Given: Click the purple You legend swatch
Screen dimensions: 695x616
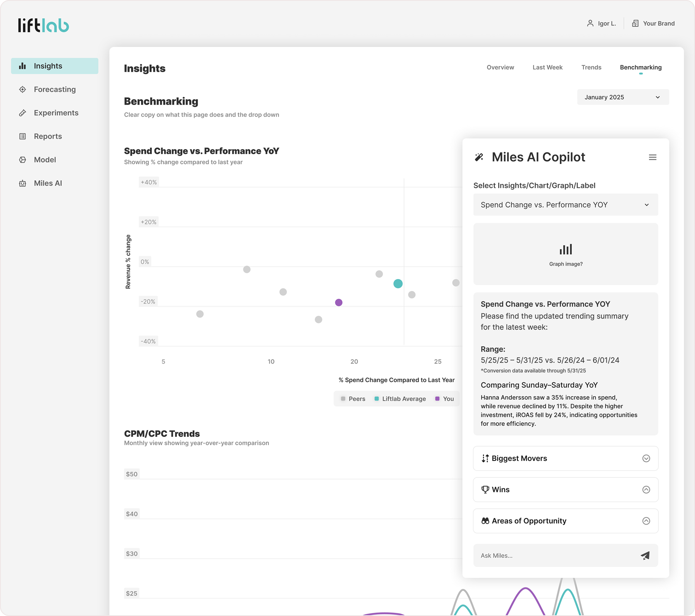Looking at the screenshot, I should (x=437, y=399).
